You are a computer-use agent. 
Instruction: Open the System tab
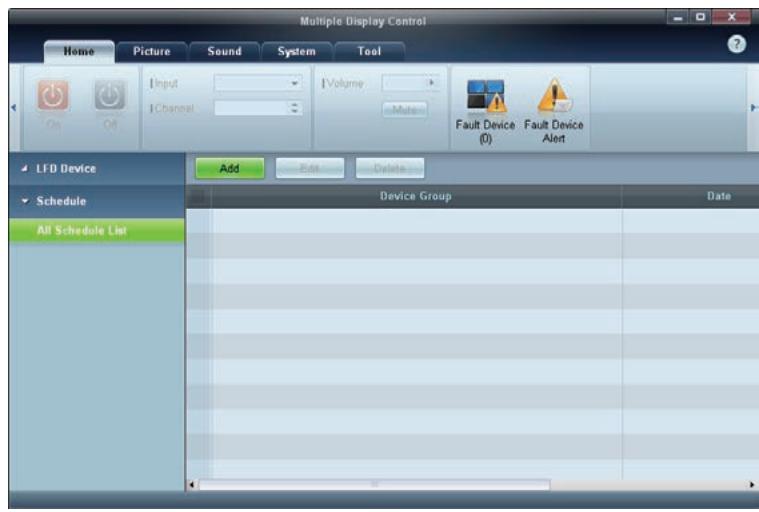click(297, 51)
